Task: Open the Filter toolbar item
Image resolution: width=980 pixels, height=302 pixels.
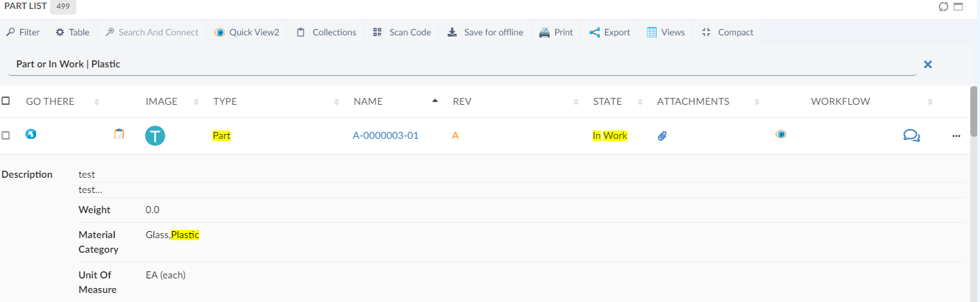Action: click(23, 32)
